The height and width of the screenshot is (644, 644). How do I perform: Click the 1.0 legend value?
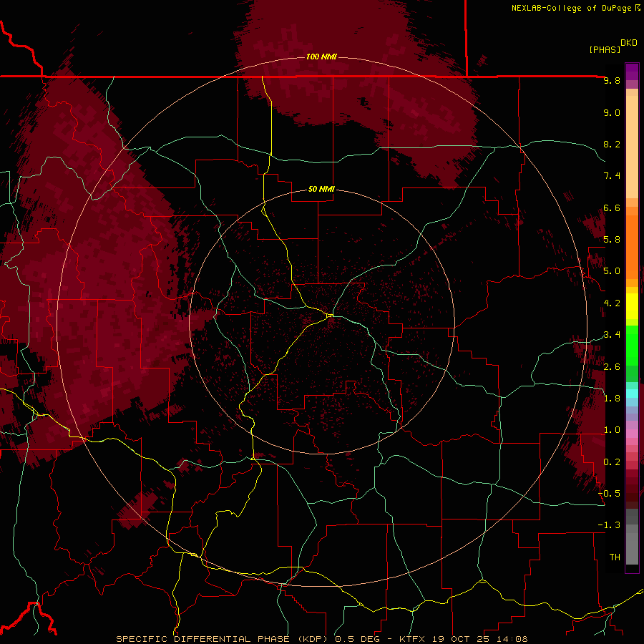point(612,430)
